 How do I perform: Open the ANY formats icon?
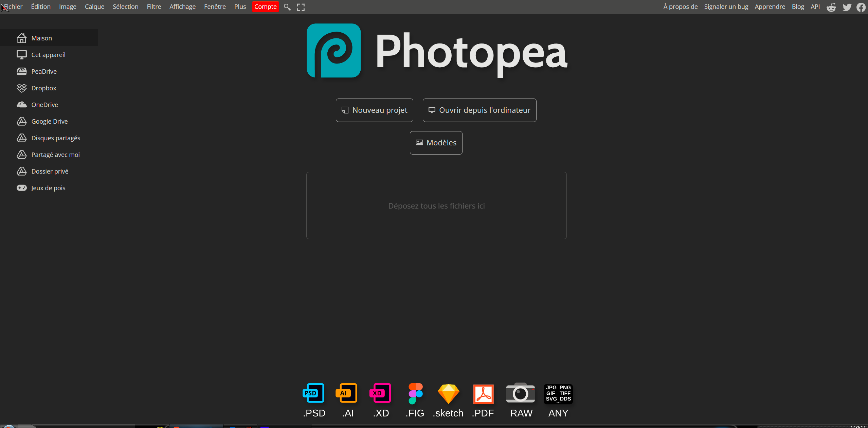click(x=558, y=393)
